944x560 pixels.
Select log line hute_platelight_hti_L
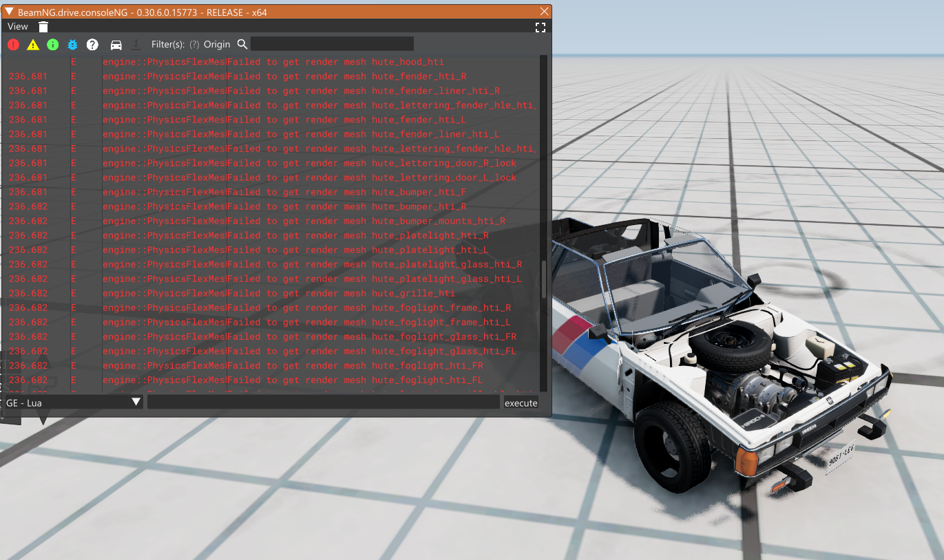tap(272, 250)
